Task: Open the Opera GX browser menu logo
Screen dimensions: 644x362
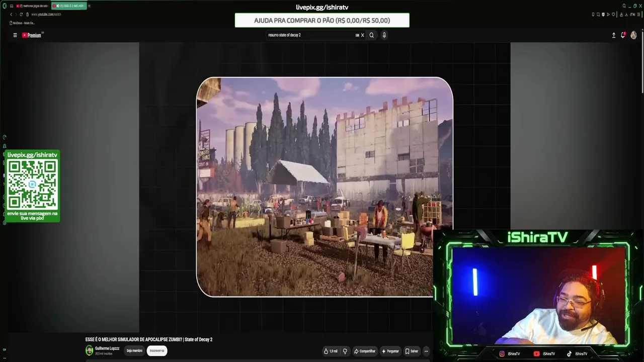Action: (5, 6)
